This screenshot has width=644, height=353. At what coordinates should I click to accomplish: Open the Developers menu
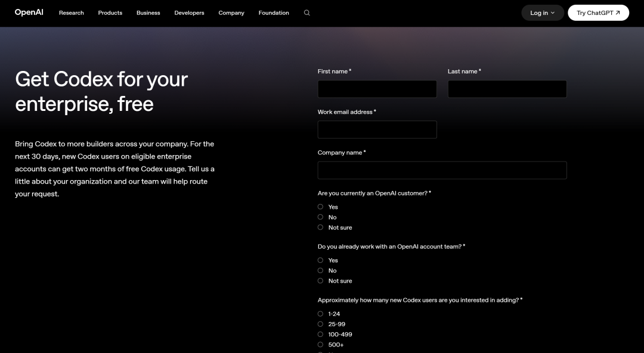[x=190, y=13]
